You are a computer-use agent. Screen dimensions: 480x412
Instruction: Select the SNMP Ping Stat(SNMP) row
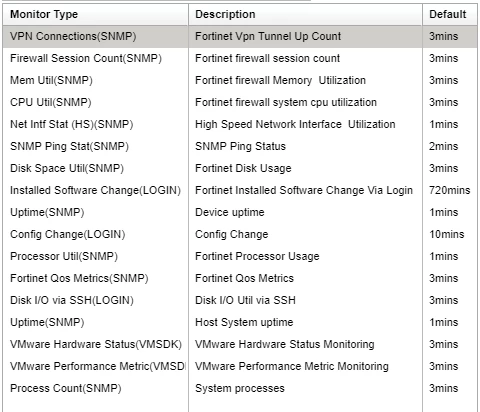click(240, 146)
